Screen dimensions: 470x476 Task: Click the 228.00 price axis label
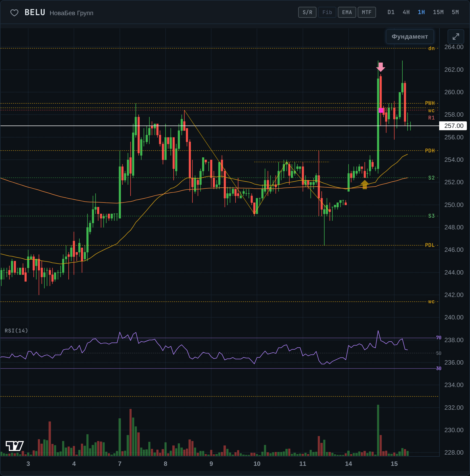454,453
